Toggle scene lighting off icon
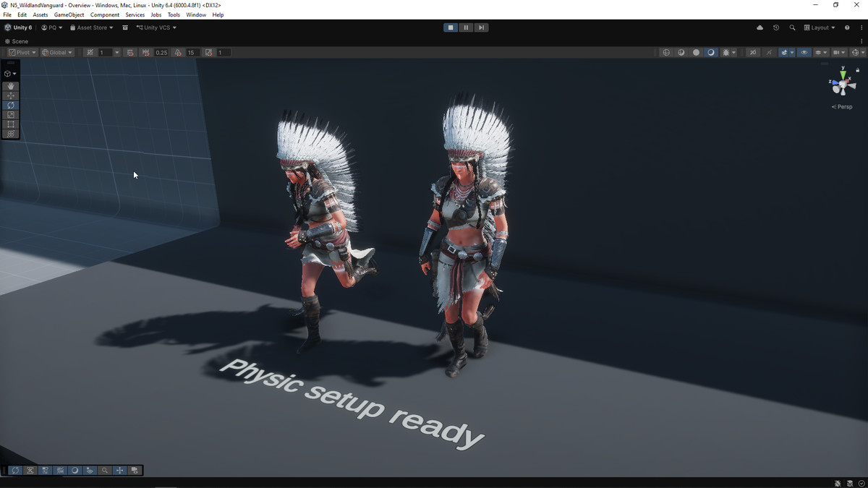The height and width of the screenshot is (488, 868). (x=753, y=53)
